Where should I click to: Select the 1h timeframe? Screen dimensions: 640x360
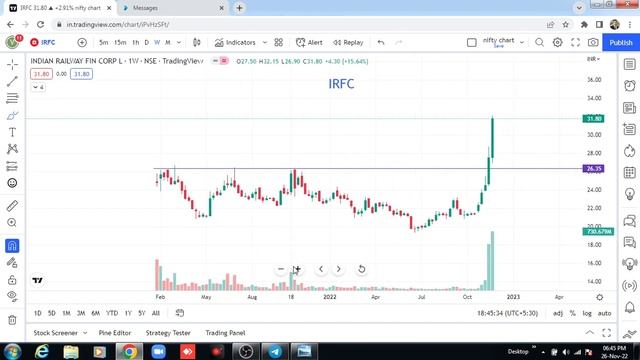tap(136, 42)
